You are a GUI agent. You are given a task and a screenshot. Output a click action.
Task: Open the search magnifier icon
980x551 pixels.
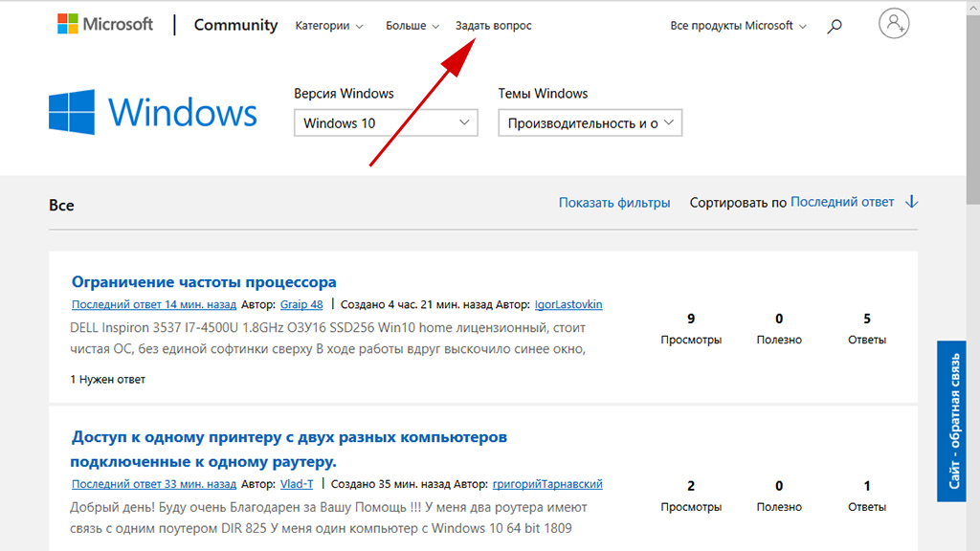pos(835,26)
